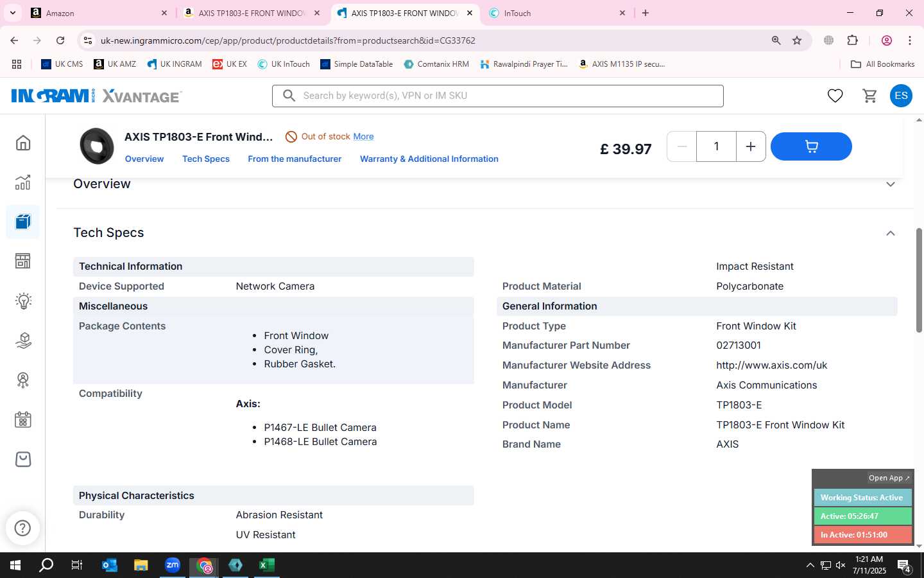Image resolution: width=924 pixels, height=578 pixels.
Task: Open Excel from the taskbar
Action: tap(266, 565)
